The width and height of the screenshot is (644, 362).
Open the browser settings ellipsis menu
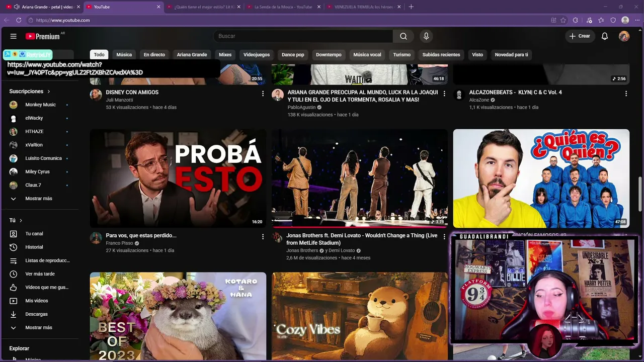click(x=637, y=20)
